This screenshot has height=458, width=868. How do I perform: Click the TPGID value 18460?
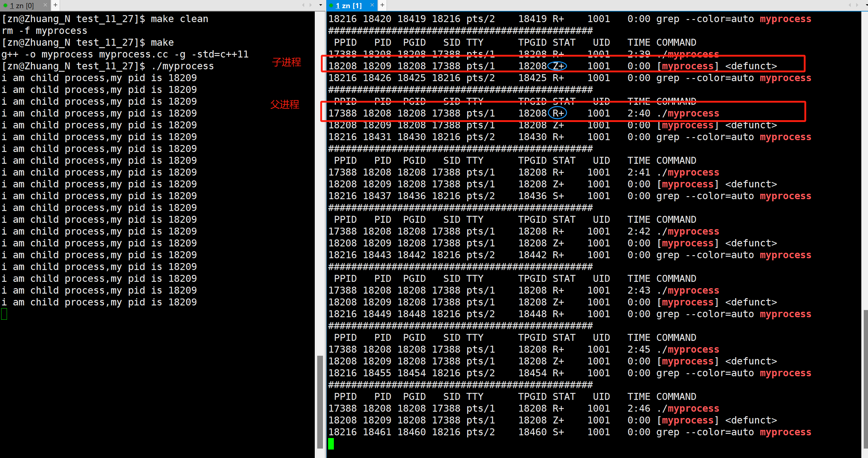point(532,432)
